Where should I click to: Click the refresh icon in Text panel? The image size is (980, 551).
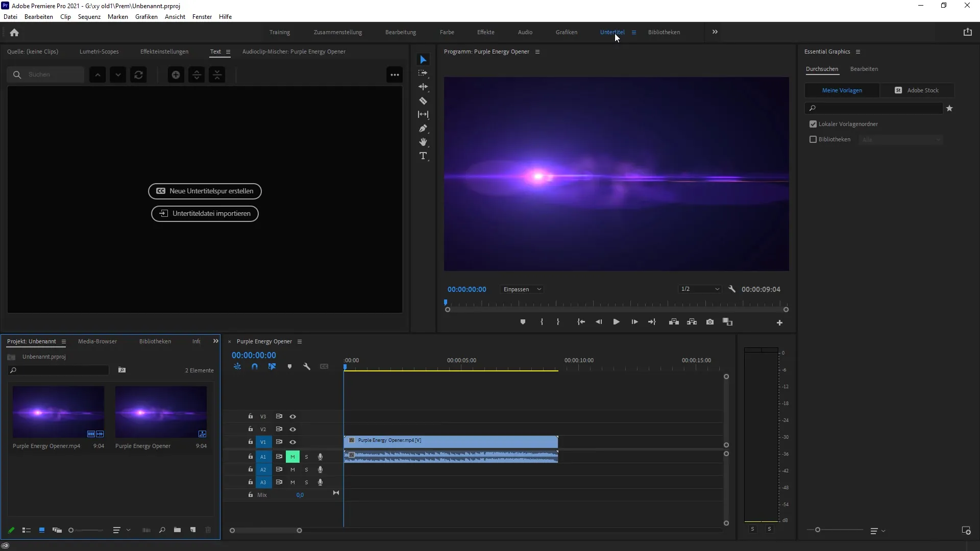(x=138, y=75)
